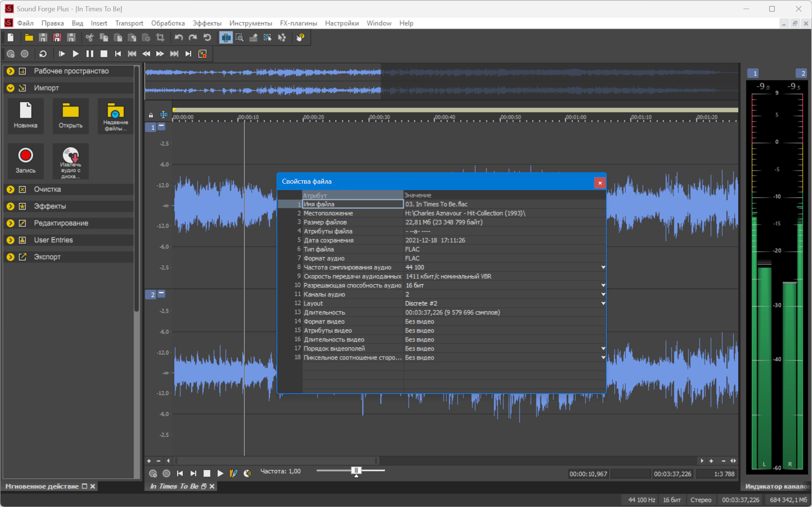
Task: Collapse channel 2 using its minus button
Action: 161,293
